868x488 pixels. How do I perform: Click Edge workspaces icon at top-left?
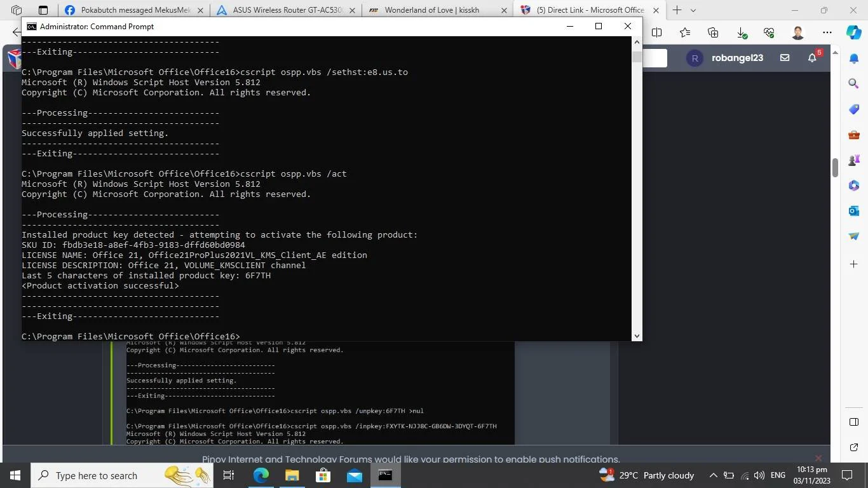[x=17, y=10]
